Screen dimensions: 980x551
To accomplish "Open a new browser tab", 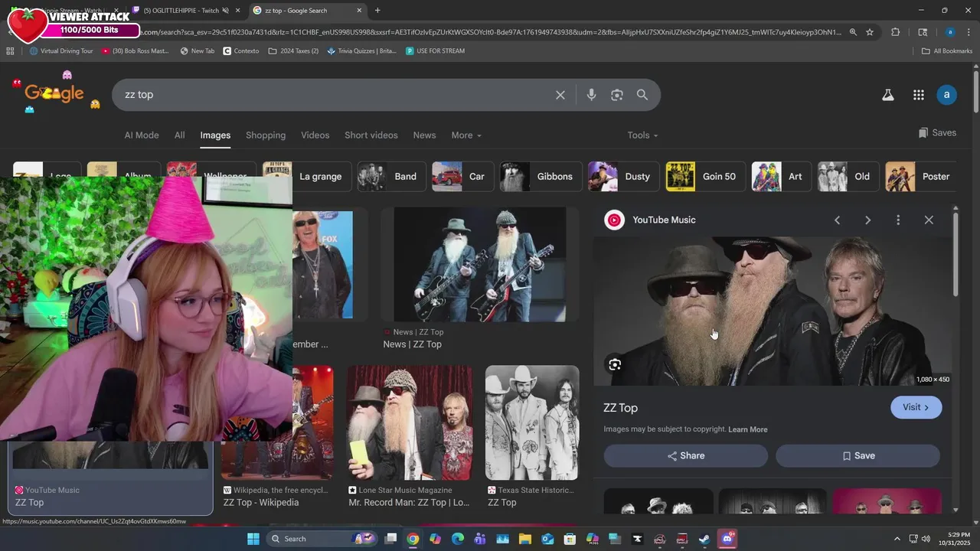I will click(x=377, y=10).
